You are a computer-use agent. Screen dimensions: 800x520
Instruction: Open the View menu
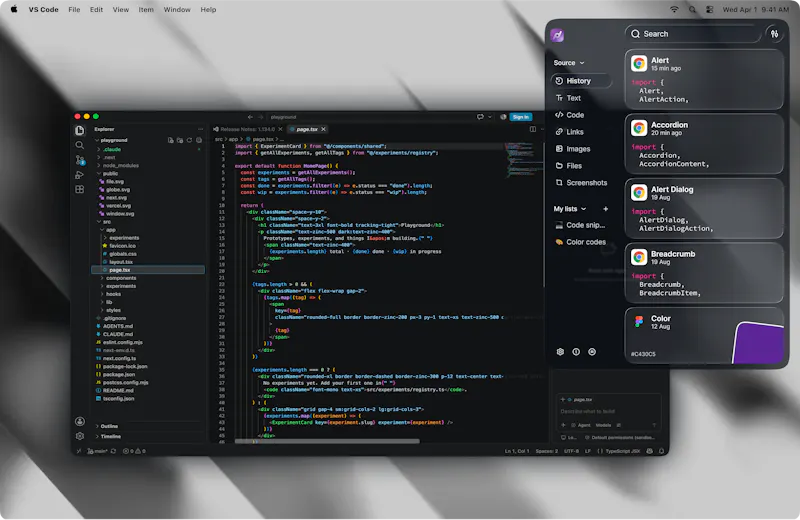pos(120,9)
